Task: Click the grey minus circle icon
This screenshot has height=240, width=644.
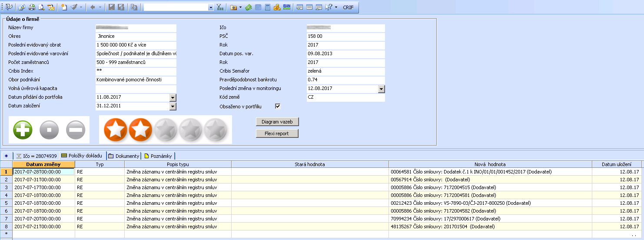Action: pos(76,130)
